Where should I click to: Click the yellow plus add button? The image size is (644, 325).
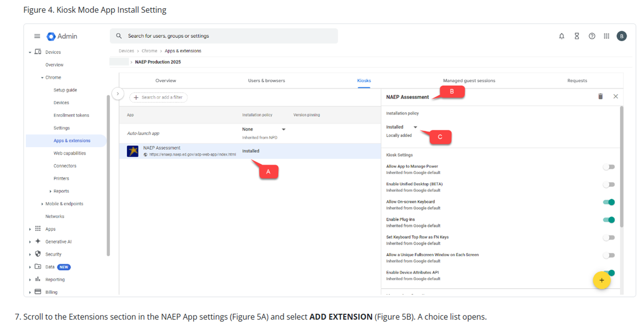pos(602,280)
